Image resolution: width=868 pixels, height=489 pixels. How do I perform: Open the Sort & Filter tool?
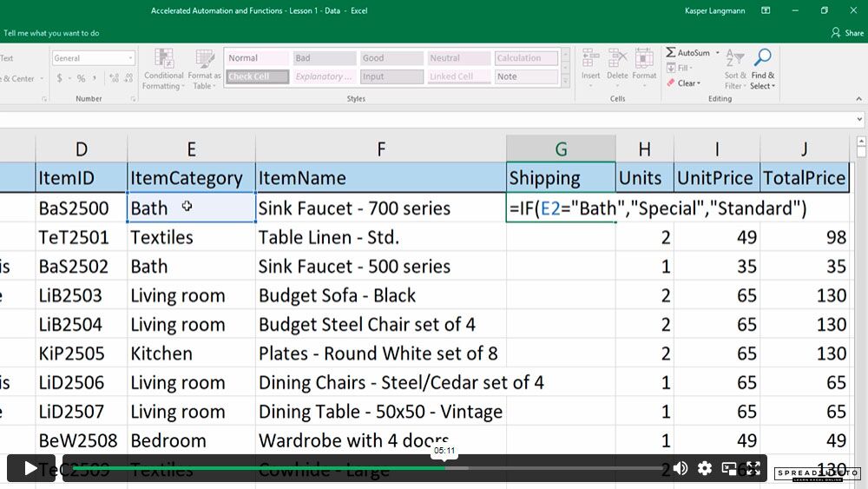coord(735,69)
